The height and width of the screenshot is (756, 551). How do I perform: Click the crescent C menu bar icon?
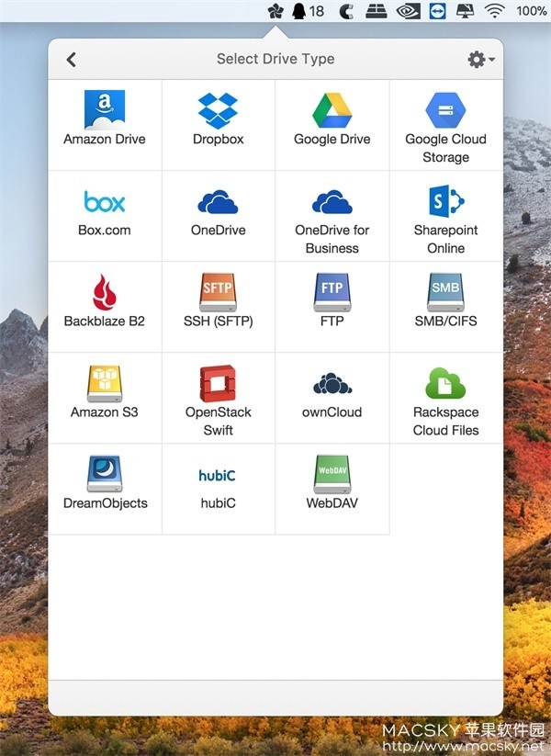(x=346, y=11)
